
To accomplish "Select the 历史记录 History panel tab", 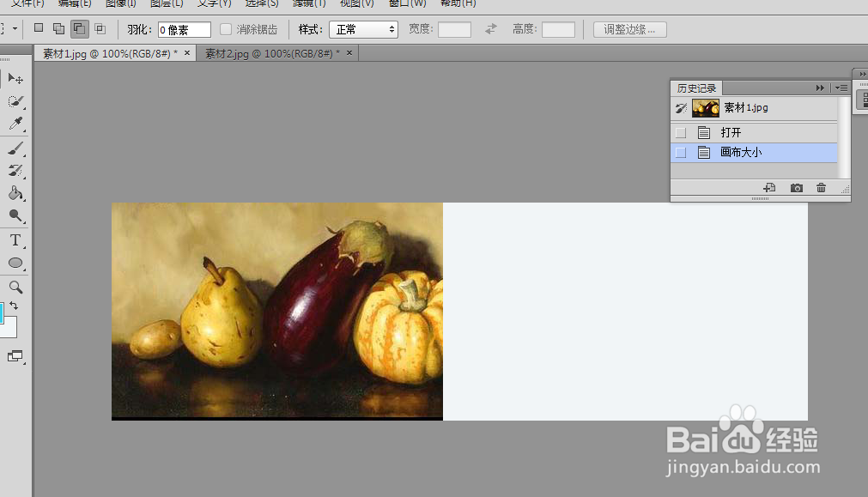I will click(696, 88).
